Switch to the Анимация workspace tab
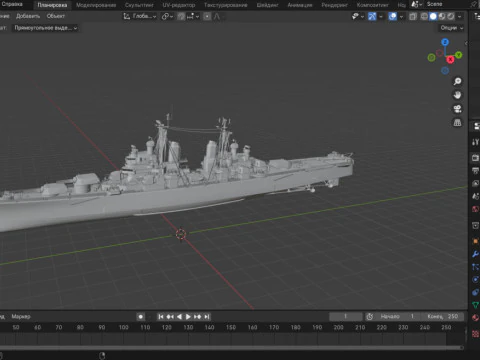Screen dimensions: 480x360 click(x=300, y=5)
